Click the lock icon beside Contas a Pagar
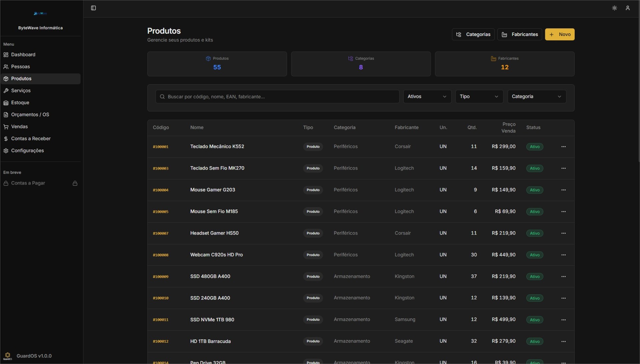The width and height of the screenshot is (640, 364). click(75, 183)
